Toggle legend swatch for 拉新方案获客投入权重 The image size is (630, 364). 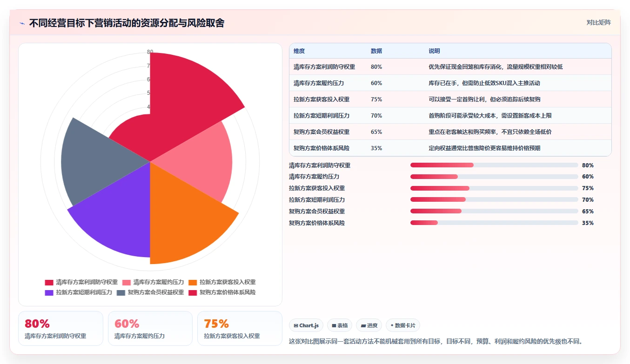pos(193,282)
